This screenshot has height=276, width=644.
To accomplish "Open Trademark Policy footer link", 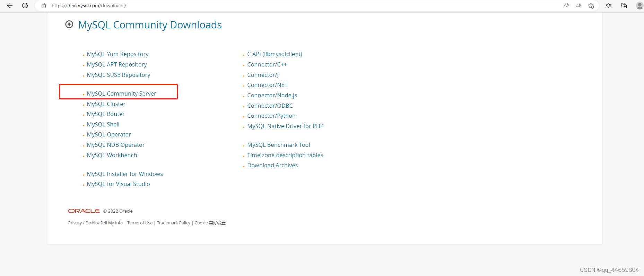I will (x=174, y=223).
